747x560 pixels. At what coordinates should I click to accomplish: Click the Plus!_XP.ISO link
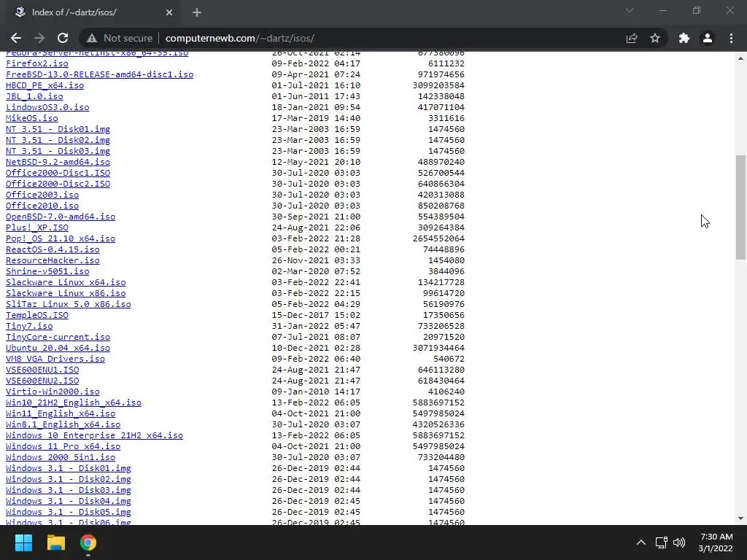[x=36, y=227]
